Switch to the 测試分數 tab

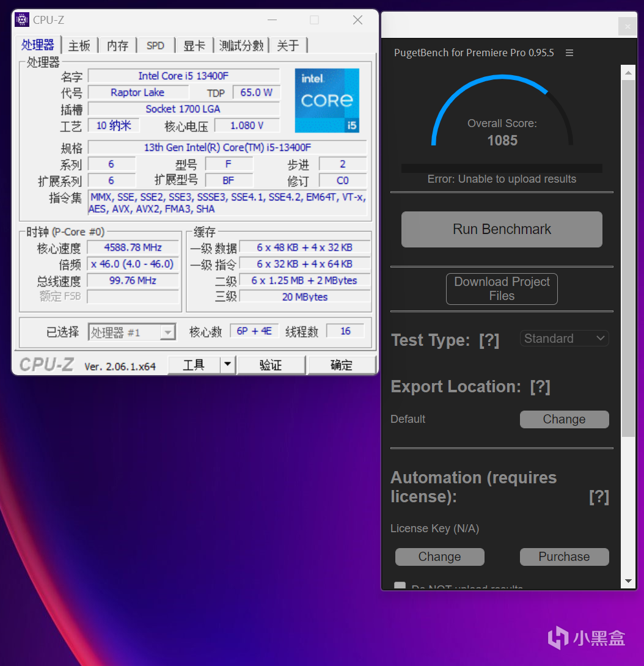(241, 45)
